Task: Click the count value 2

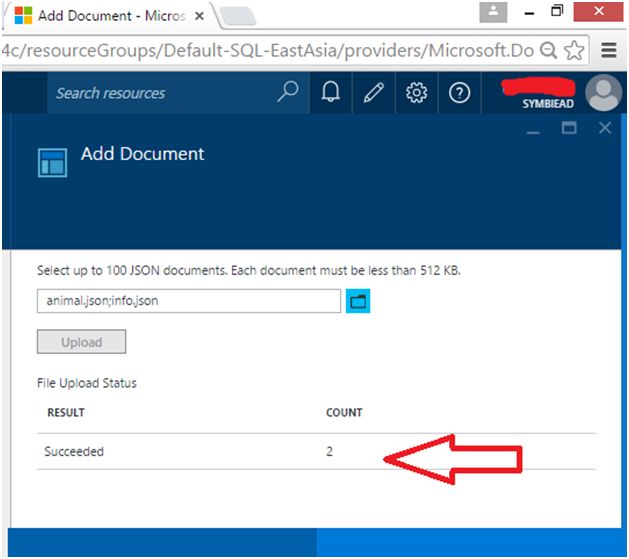Action: pyautogui.click(x=329, y=452)
